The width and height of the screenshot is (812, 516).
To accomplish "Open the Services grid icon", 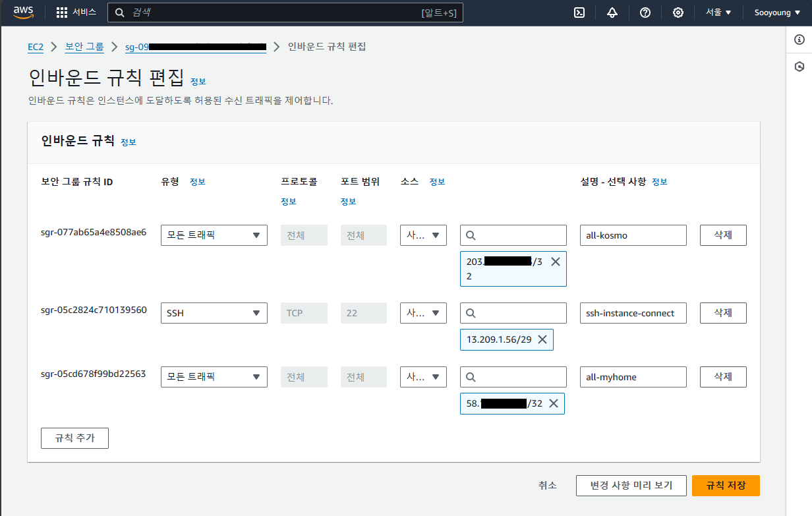I will click(x=63, y=12).
